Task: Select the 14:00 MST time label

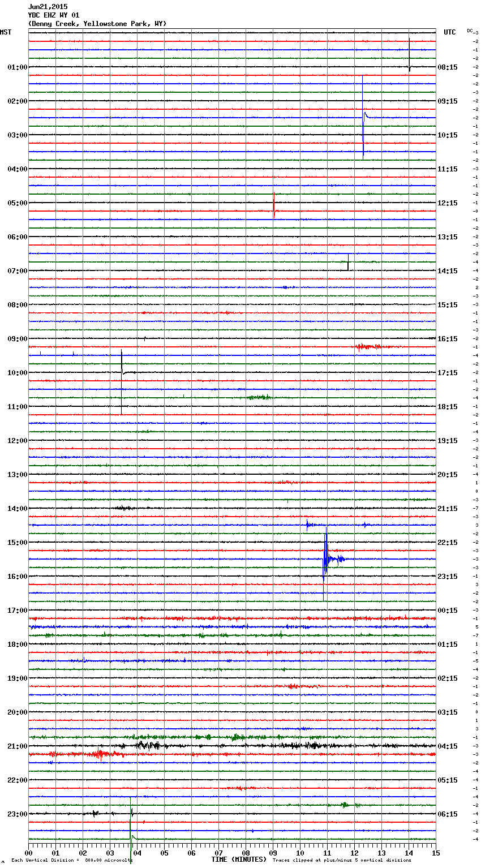Action: [x=18, y=509]
